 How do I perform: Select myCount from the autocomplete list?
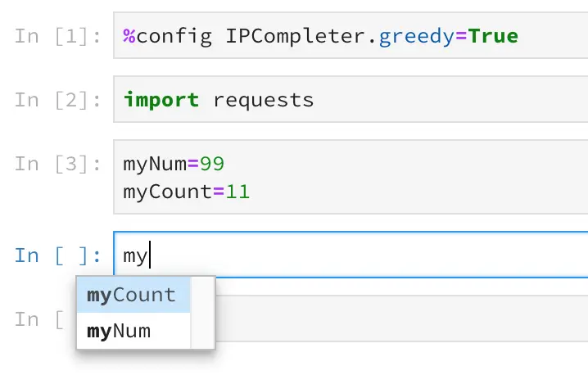coord(133,296)
